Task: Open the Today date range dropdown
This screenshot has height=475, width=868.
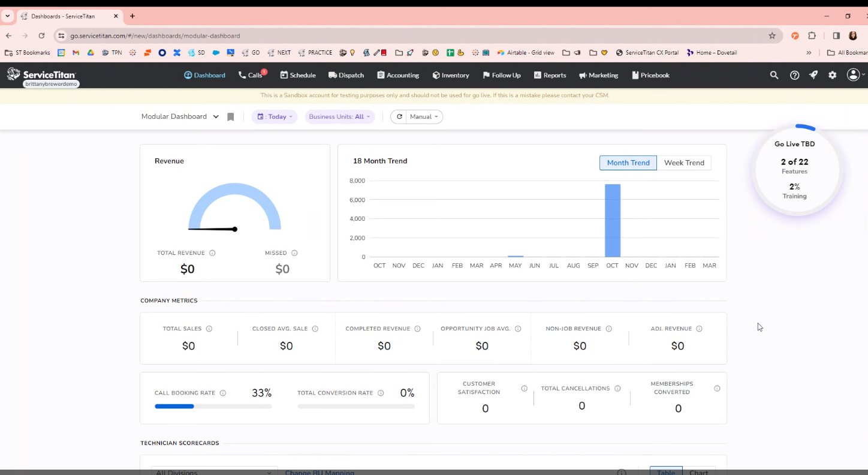Action: (x=275, y=117)
